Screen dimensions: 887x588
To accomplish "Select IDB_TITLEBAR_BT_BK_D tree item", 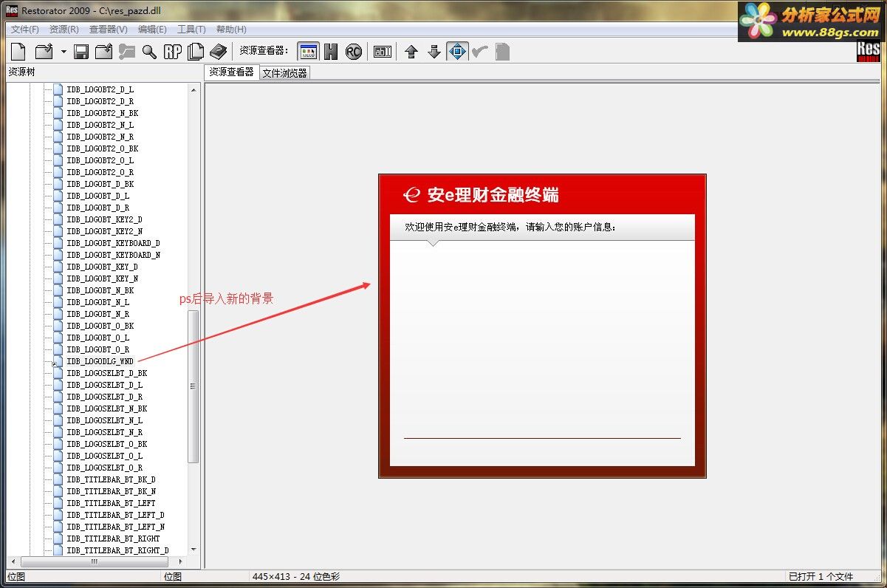I will (x=111, y=479).
